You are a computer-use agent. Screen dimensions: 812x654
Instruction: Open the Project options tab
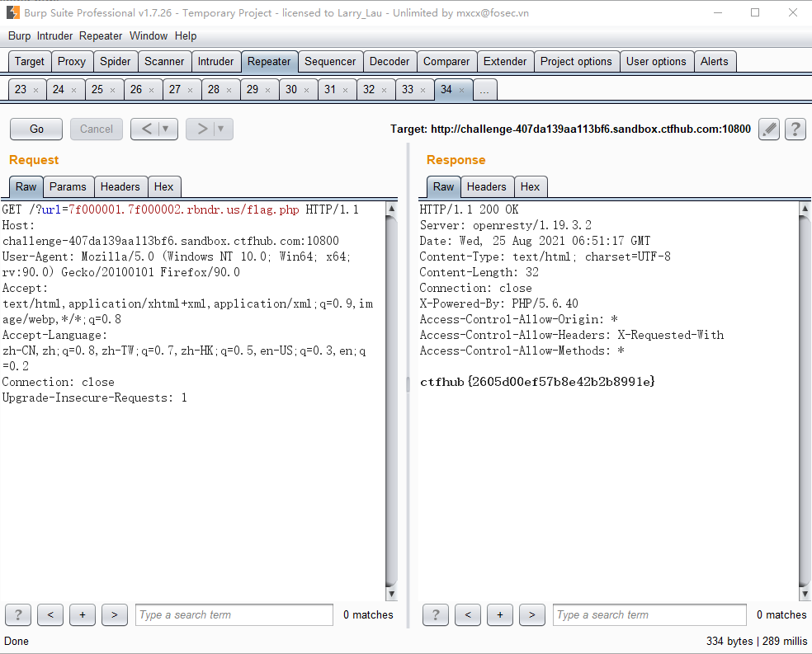point(576,61)
